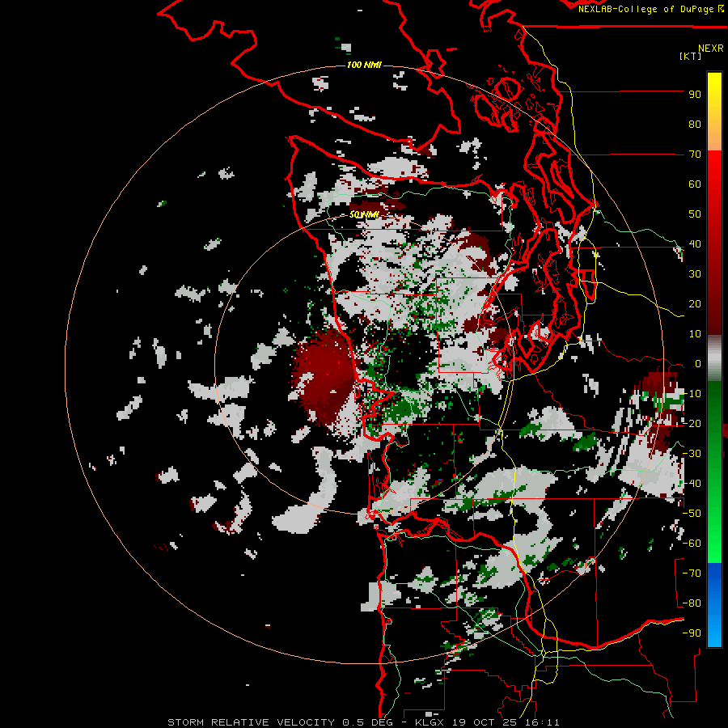
Task: Click the 70 value on velocity legend
Action: [x=695, y=154]
